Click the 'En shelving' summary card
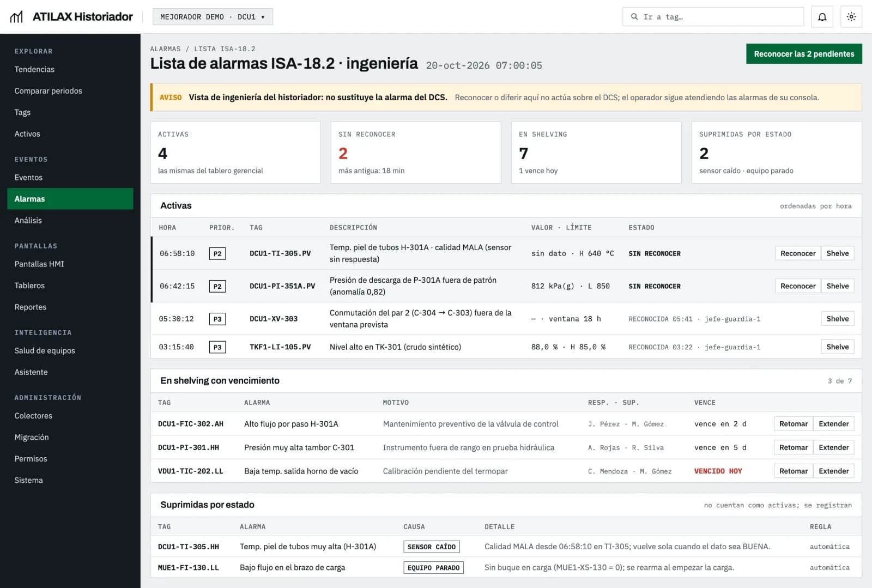The width and height of the screenshot is (872, 588). pyautogui.click(x=596, y=153)
